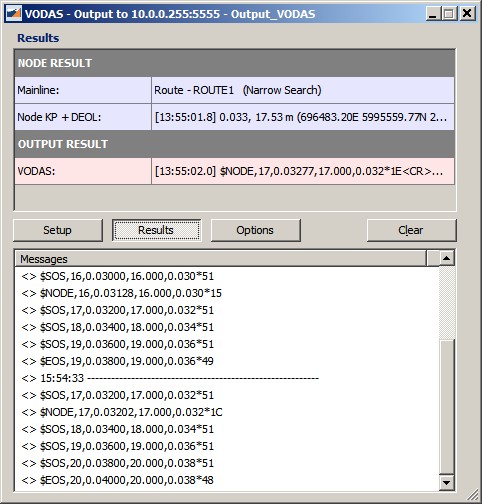Click the OUTPUT RESULT section header

234,144
